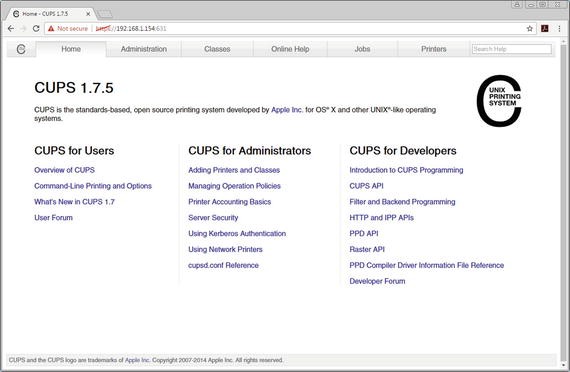Open Introduction to CUPS Programming

pos(406,170)
